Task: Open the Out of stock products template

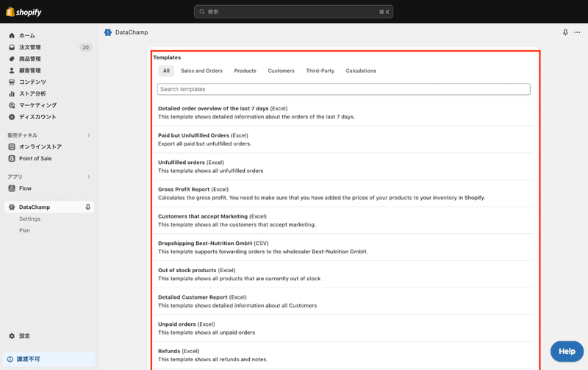Action: point(343,274)
